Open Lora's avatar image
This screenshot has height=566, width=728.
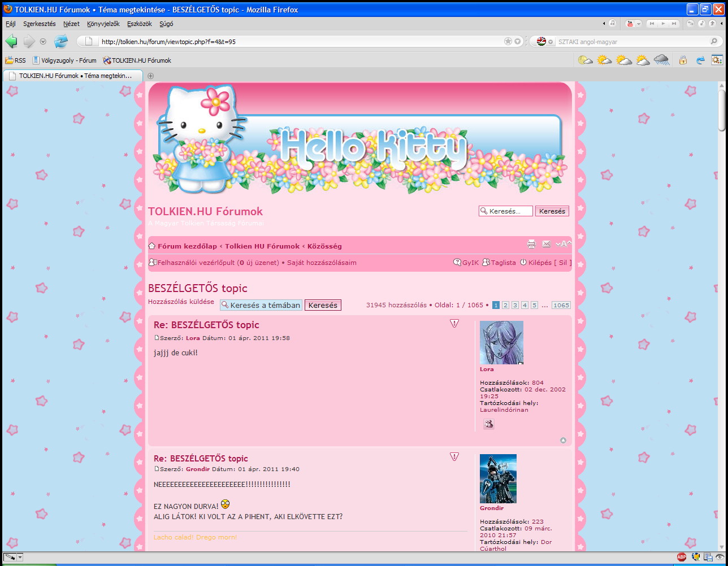coord(501,343)
